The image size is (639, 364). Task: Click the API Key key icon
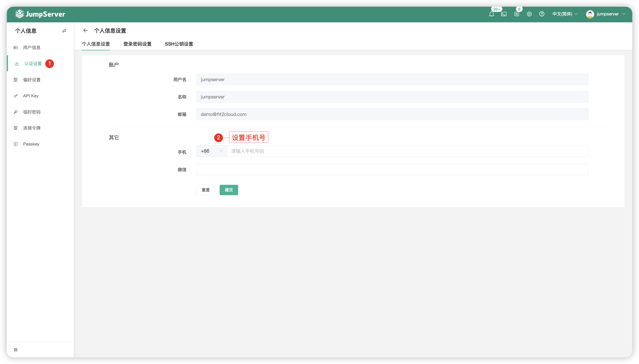pos(15,96)
